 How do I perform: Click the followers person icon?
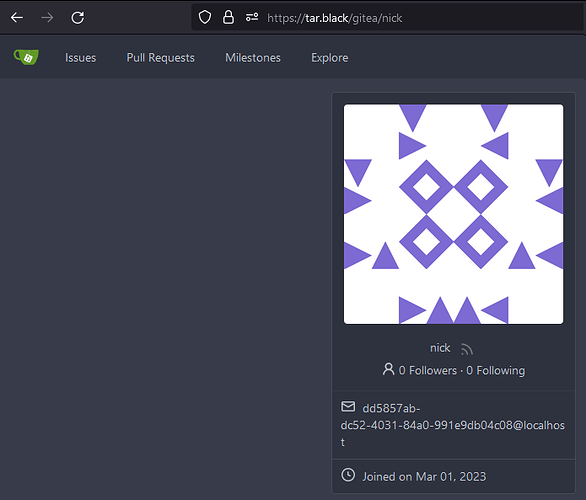[x=388, y=369]
